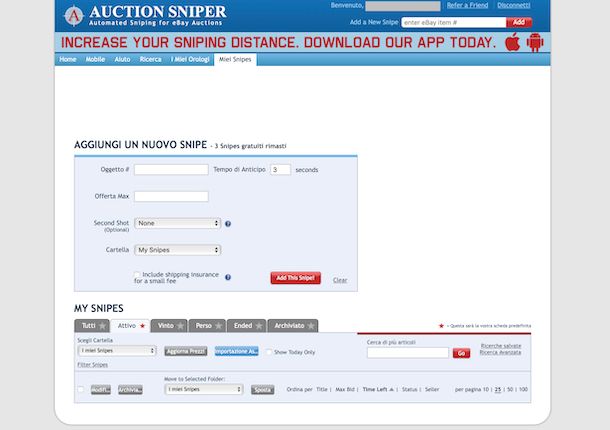Switch to the Archiviato tab
Viewport: 610px width, 430px height.
[293, 326]
